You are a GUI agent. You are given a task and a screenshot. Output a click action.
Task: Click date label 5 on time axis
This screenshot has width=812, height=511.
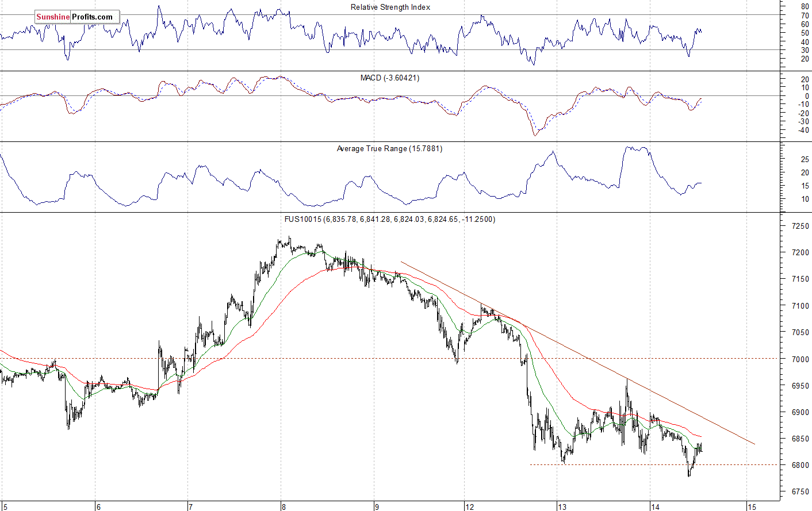pyautogui.click(x=5, y=506)
